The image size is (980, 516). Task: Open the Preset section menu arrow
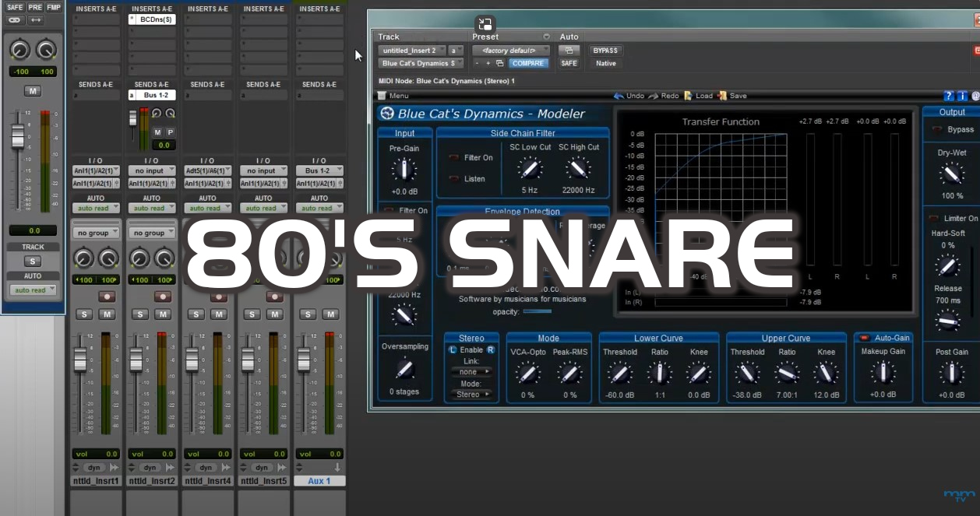546,37
